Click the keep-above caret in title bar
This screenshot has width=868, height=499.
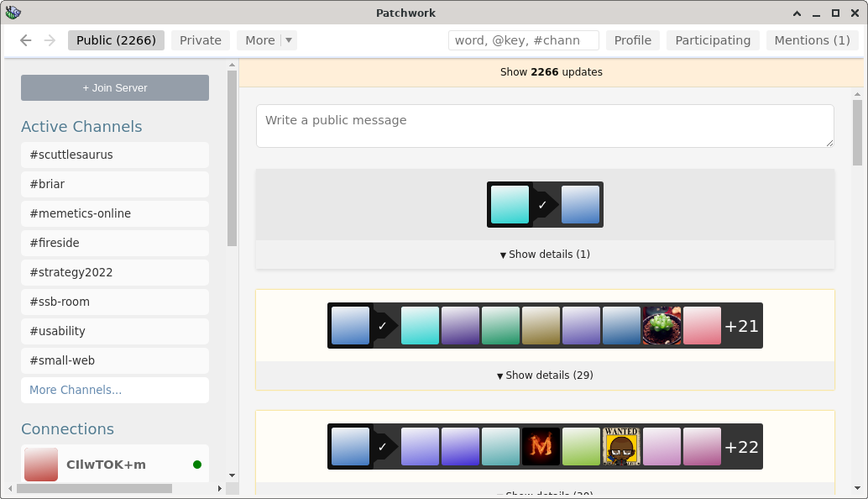coord(797,13)
